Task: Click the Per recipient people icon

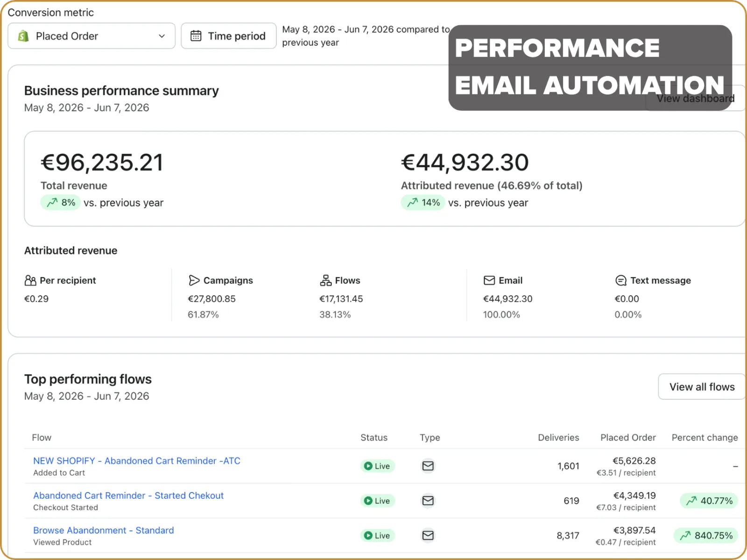Action: [30, 280]
